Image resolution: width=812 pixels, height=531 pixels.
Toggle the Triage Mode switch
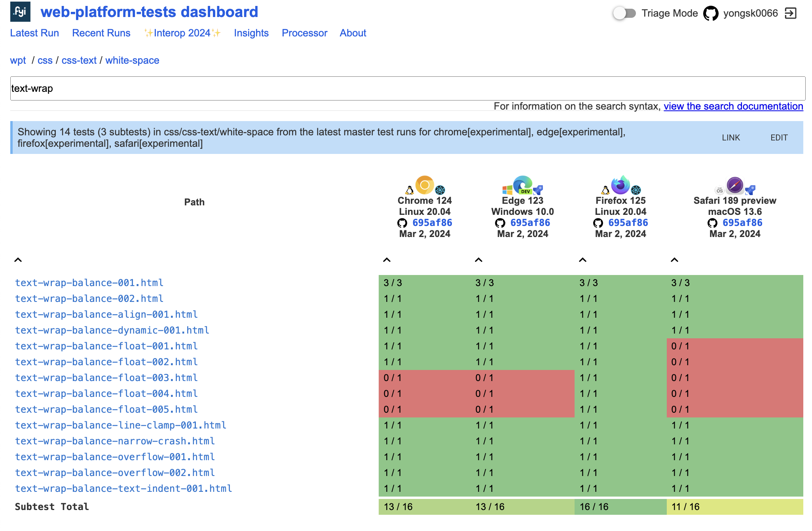[x=624, y=13]
